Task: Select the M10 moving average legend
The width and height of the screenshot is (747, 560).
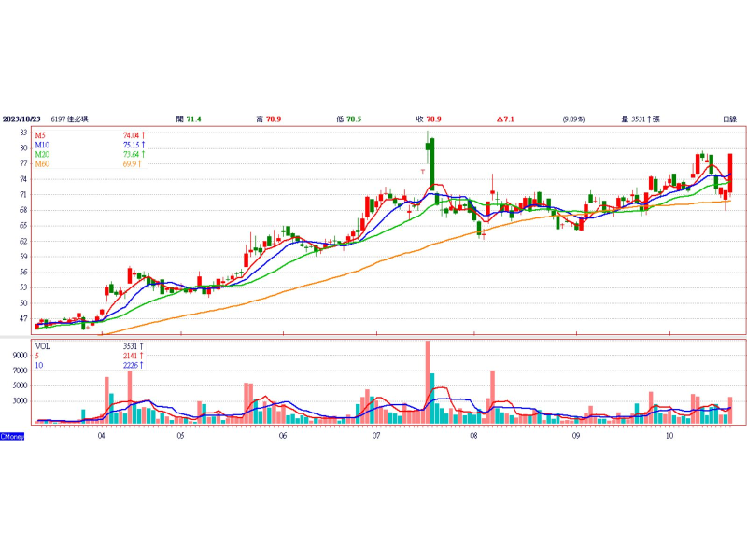Action: (x=43, y=146)
